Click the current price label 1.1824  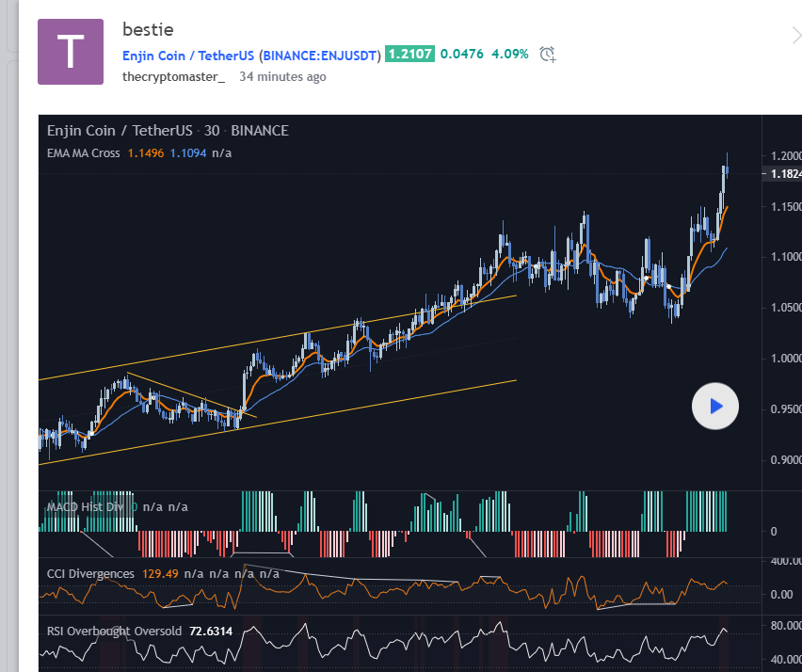[x=784, y=174]
